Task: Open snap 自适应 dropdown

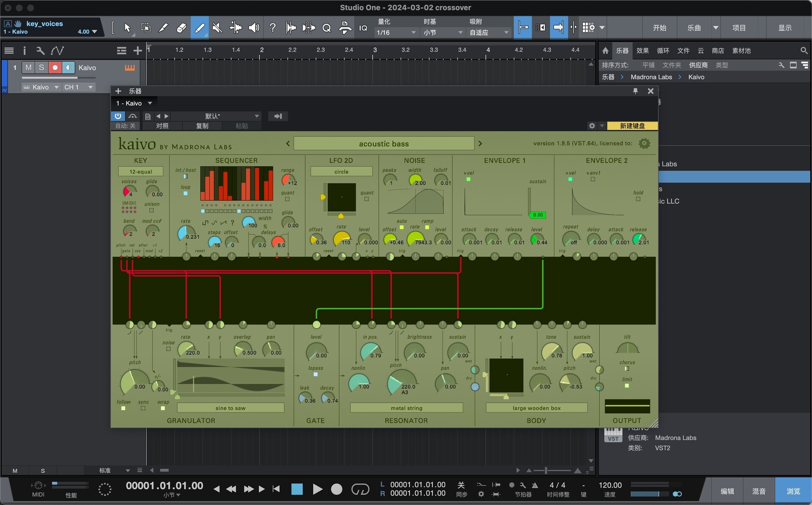Action: click(488, 33)
